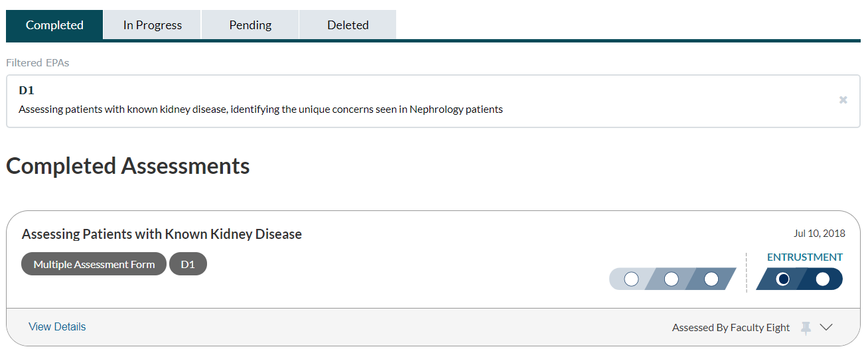
Task: Switch to the In Progress tab
Action: [153, 25]
